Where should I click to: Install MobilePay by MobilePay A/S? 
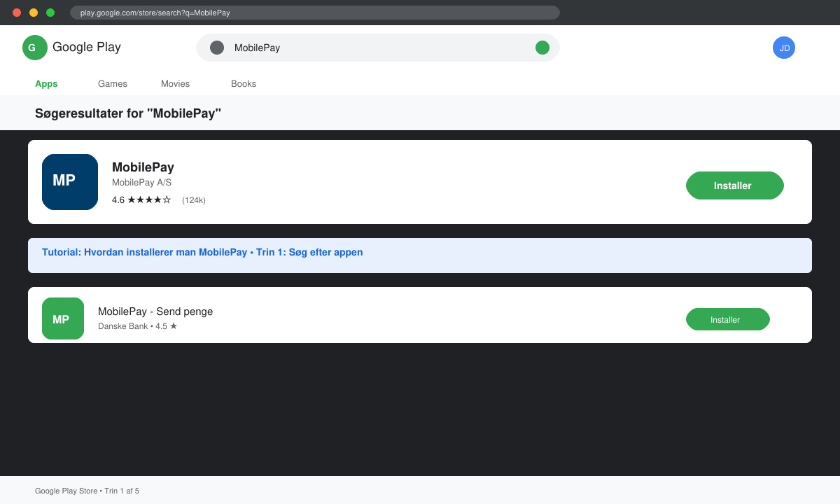point(735,185)
